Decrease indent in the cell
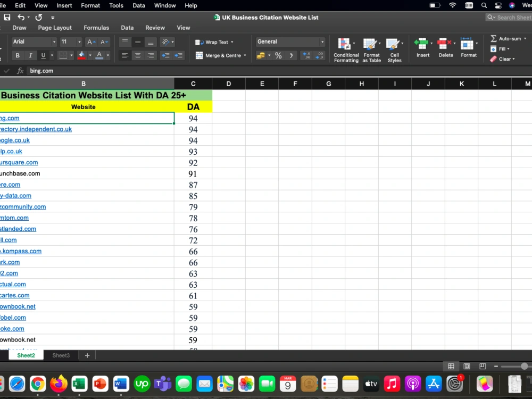The image size is (532, 399). pos(165,55)
